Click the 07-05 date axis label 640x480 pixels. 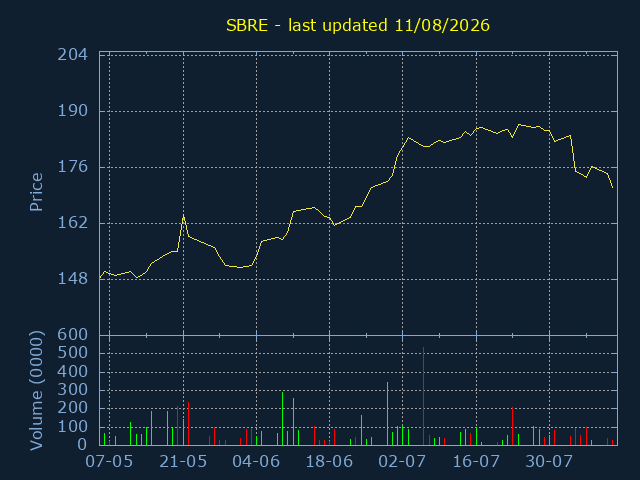pos(109,462)
